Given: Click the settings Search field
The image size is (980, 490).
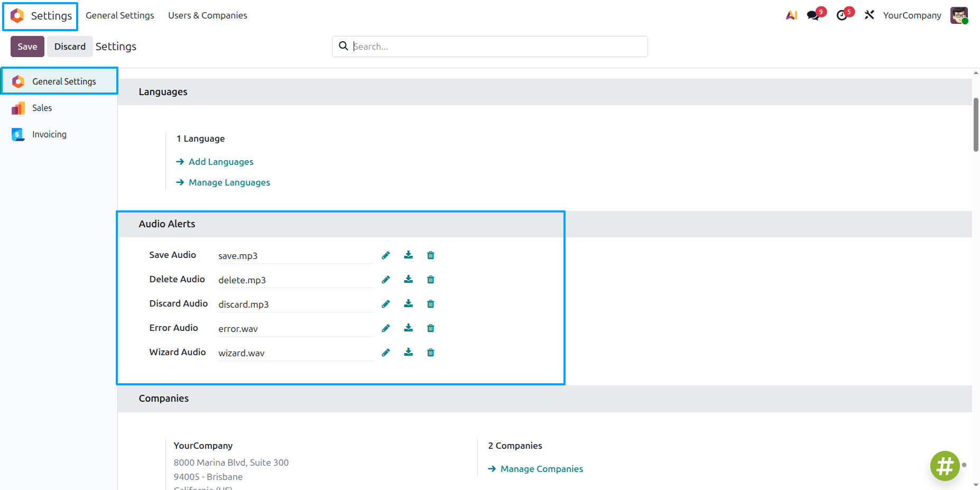Looking at the screenshot, I should pyautogui.click(x=490, y=47).
